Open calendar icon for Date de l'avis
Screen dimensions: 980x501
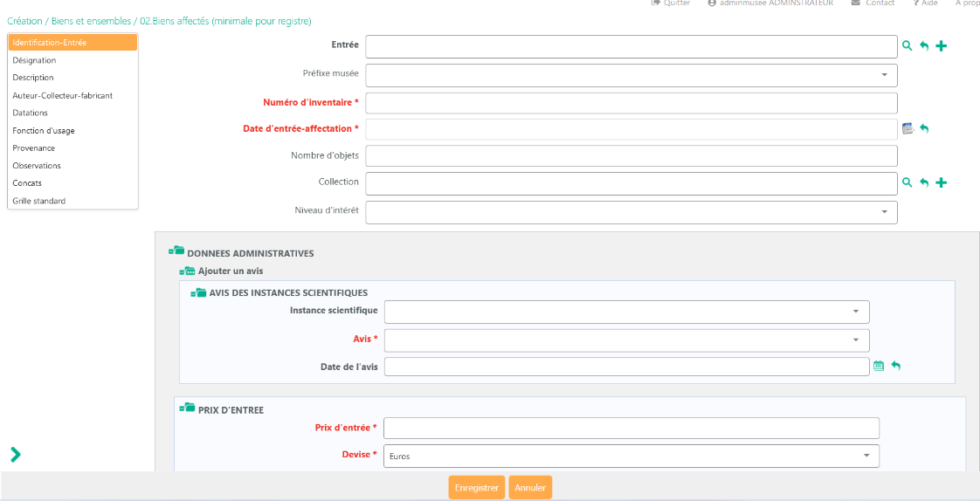coord(879,367)
